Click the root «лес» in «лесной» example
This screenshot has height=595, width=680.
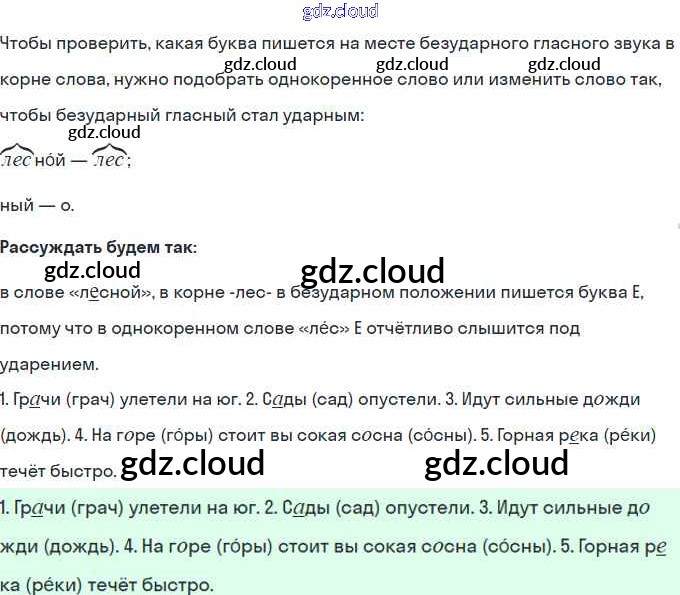click(x=17, y=160)
